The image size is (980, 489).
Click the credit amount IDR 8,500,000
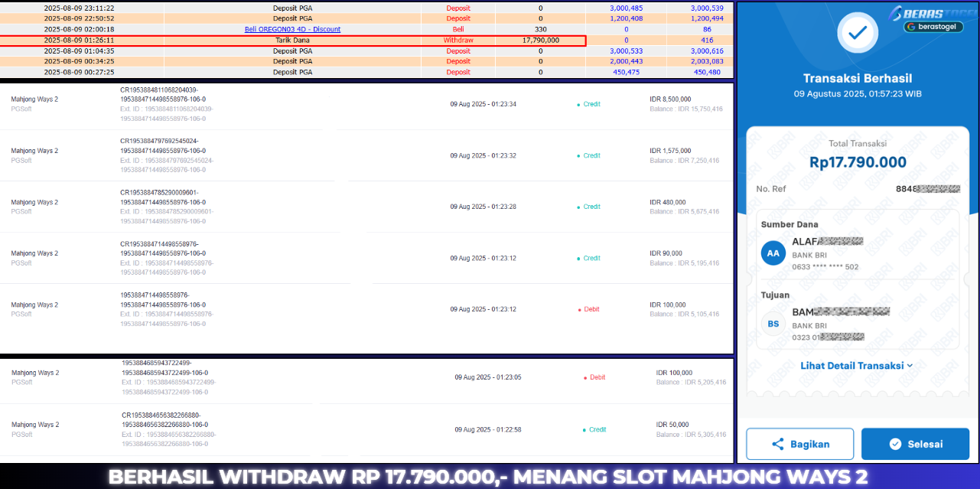[x=670, y=99]
